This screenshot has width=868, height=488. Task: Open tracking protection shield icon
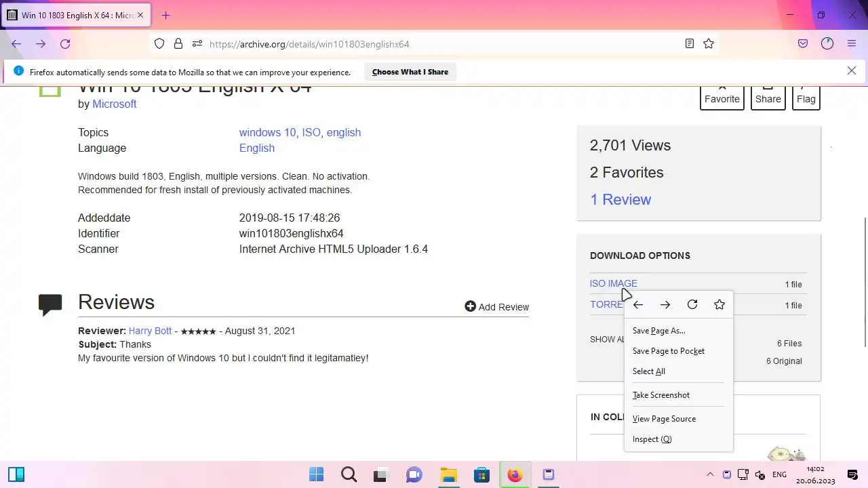coord(159,44)
